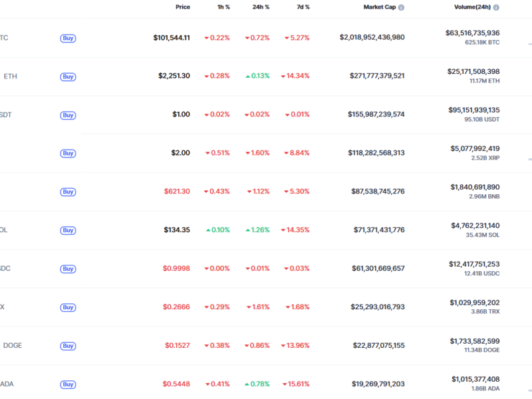The height and width of the screenshot is (399, 532).
Task: Select the 35.43M SOL volume text
Action: 483,235
